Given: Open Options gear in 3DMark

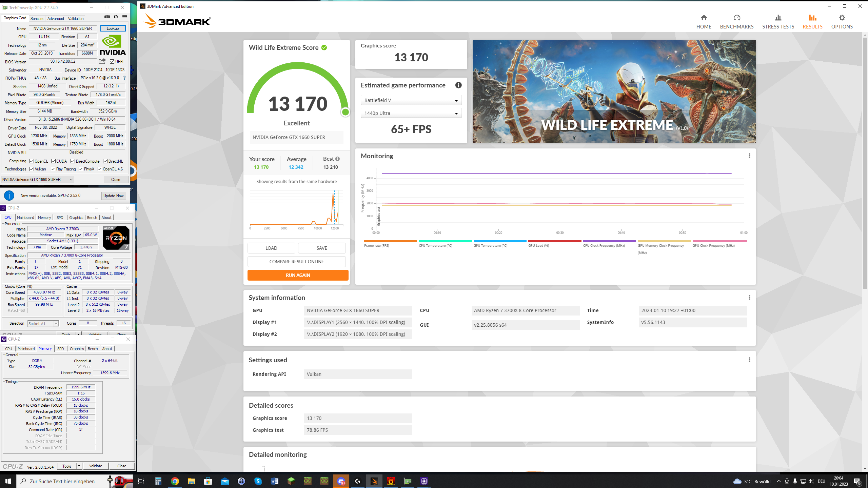Looking at the screenshot, I should [842, 22].
